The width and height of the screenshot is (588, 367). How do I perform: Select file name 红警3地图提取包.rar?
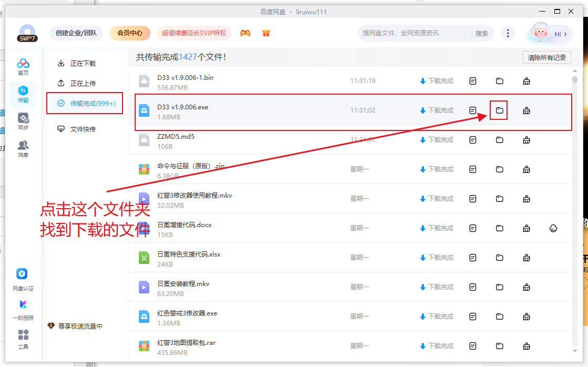tap(186, 343)
